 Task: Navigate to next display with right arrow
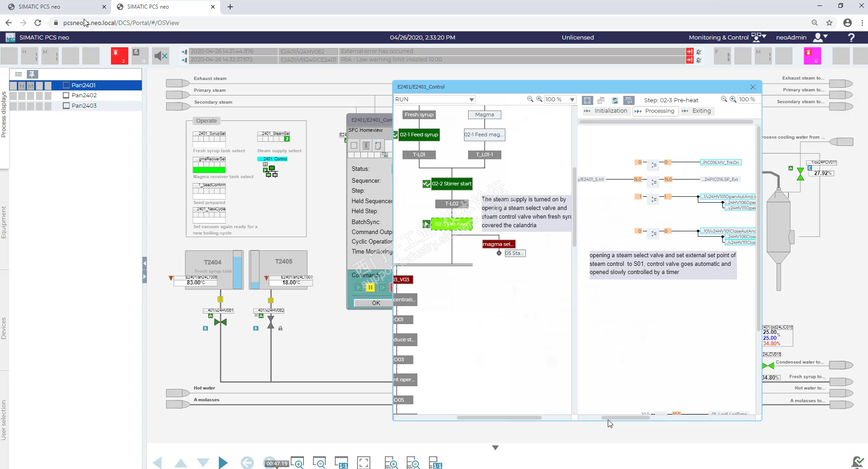click(223, 463)
